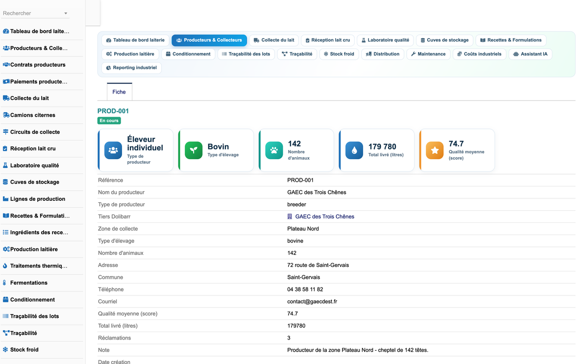This screenshot has height=364, width=588.
Task: Open Lignes de production in sidebar
Action: click(38, 199)
